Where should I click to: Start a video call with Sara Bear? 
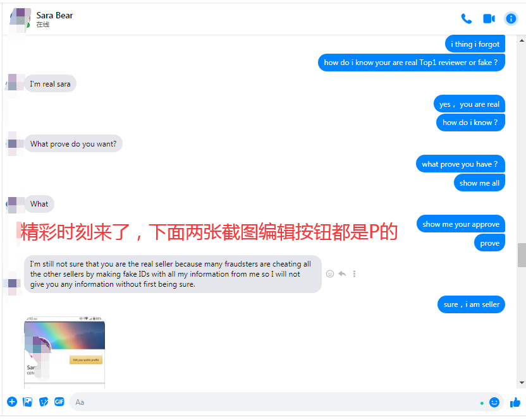(489, 19)
